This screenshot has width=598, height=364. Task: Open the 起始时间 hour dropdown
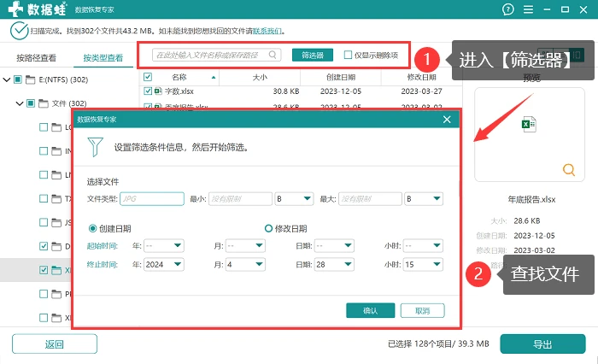coord(423,245)
